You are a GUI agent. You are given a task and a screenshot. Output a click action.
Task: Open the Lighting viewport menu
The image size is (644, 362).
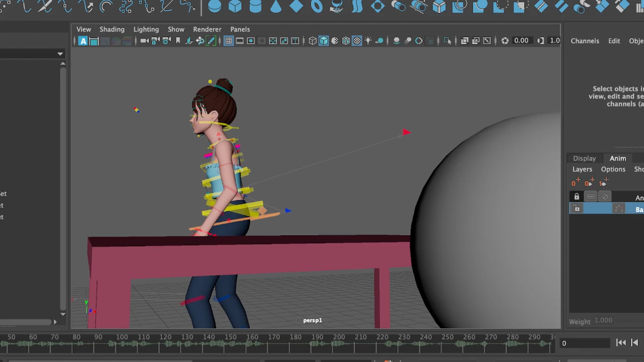pyautogui.click(x=146, y=29)
